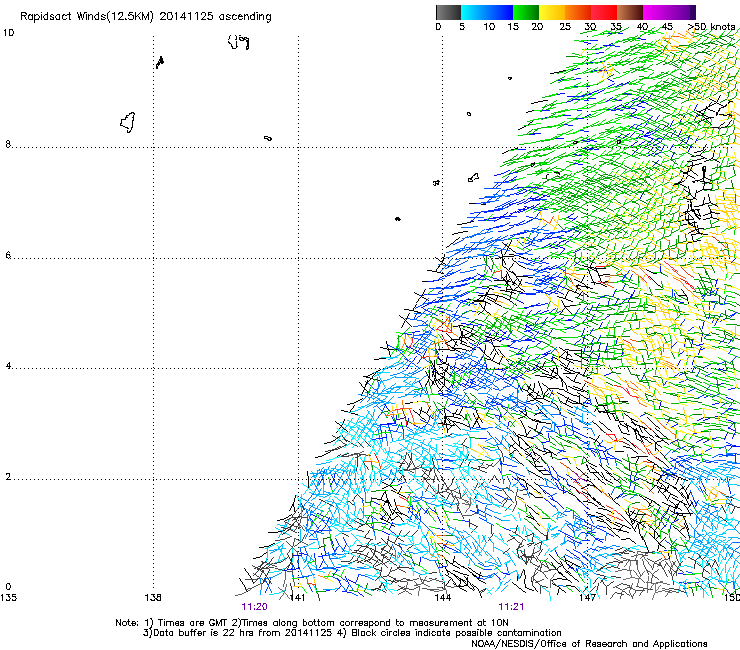Select the yellow 20-25 knots legend segment
The image size is (740, 650).
(552, 12)
